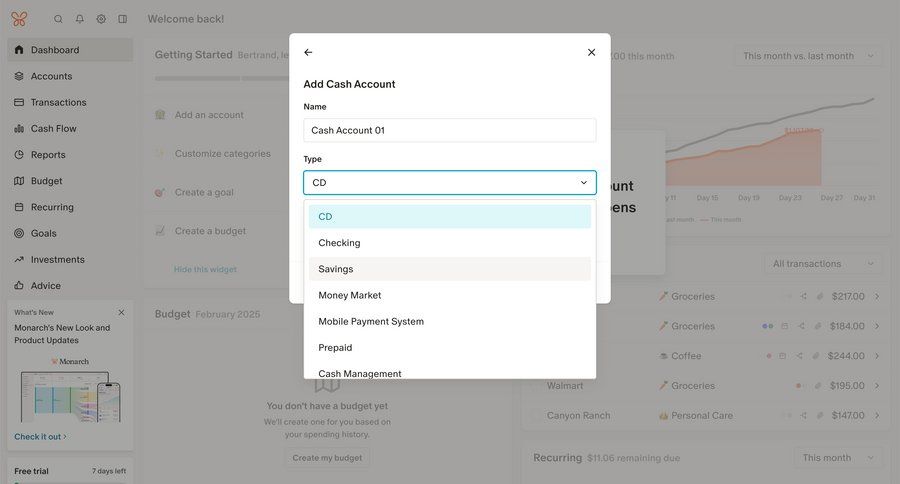Image resolution: width=900 pixels, height=484 pixels.
Task: Choose Savings account type
Action: tap(449, 269)
